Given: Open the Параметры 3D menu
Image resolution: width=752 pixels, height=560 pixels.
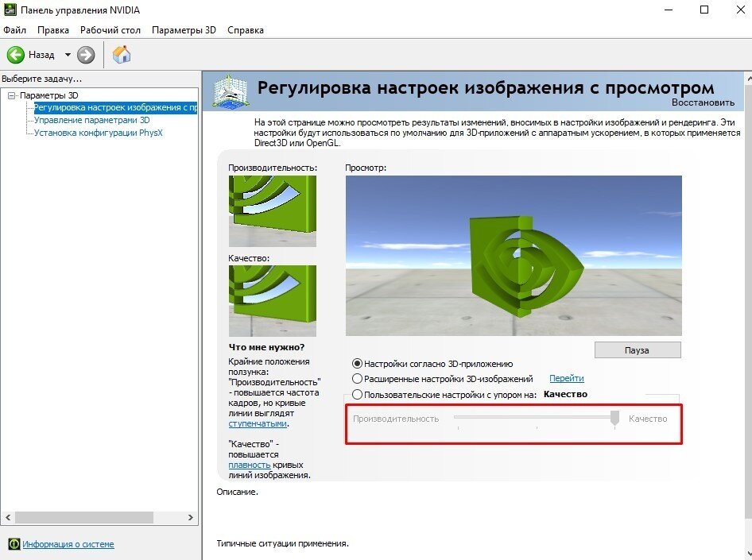Looking at the screenshot, I should [184, 29].
